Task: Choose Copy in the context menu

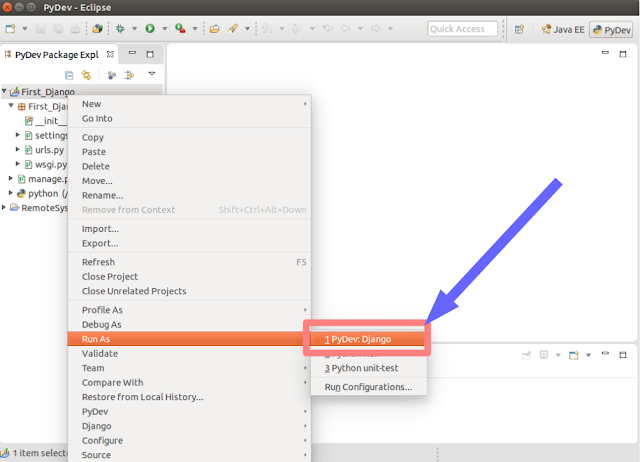Action: (x=189, y=137)
